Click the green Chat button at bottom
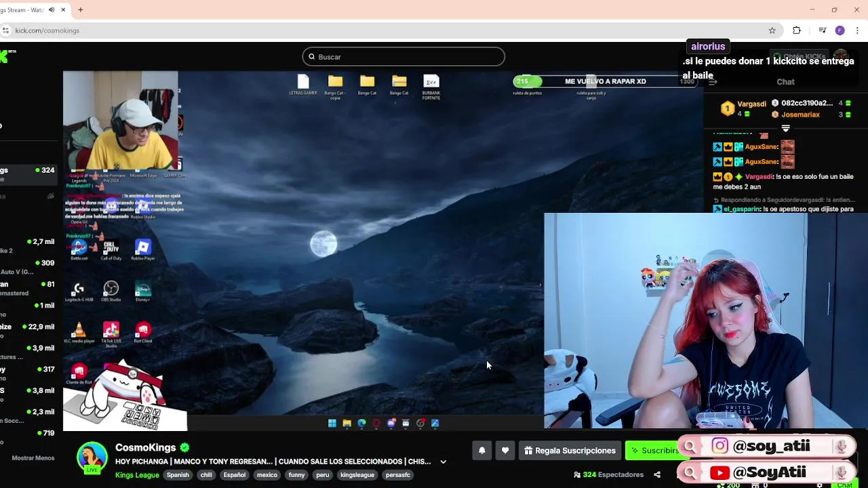This screenshot has height=488, width=868. [x=845, y=485]
